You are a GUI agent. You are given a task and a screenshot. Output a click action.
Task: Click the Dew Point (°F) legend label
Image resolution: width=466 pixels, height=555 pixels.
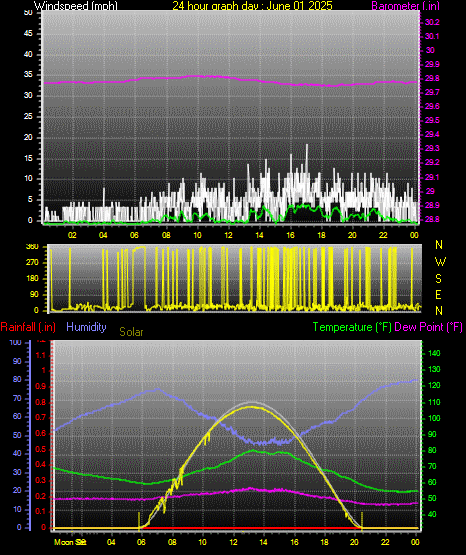428,327
